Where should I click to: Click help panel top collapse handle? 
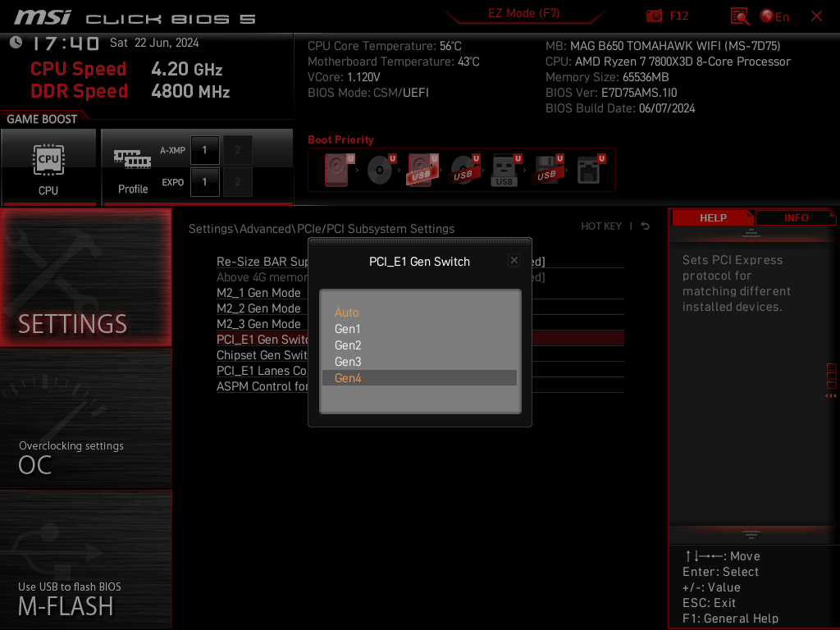751,232
